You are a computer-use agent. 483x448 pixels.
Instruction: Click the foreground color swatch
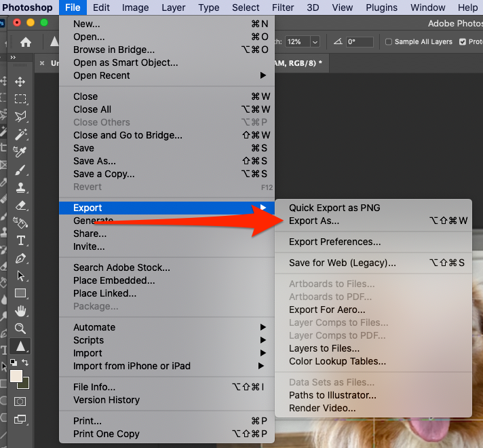tap(16, 376)
